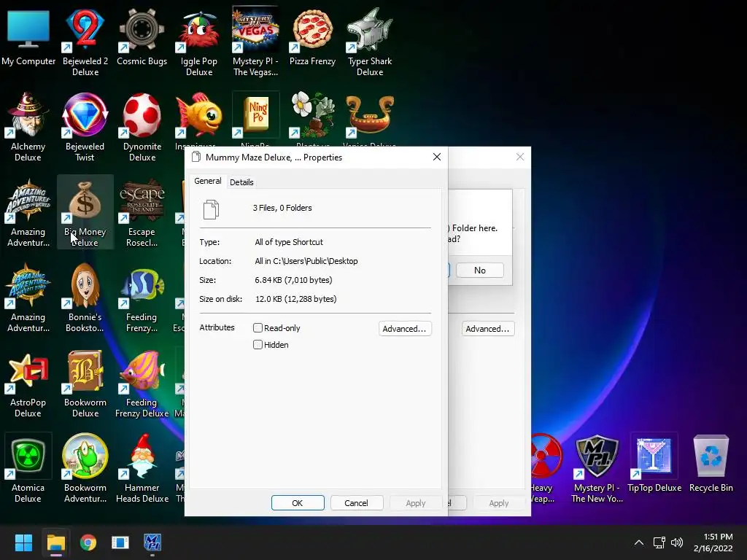Switch to the General tab

pos(208,181)
